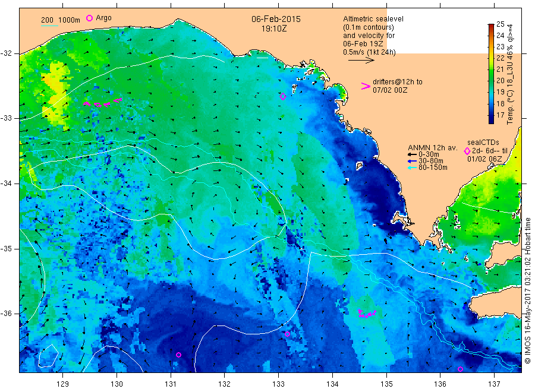Click the Argo float circle near 136.4E bottom edge

pyautogui.click(x=460, y=369)
